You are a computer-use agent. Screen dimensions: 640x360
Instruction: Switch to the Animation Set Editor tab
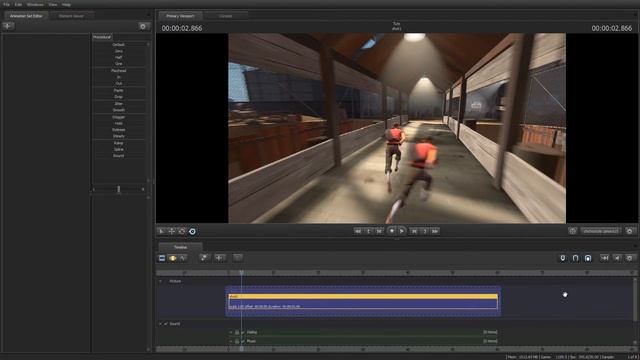coord(26,16)
